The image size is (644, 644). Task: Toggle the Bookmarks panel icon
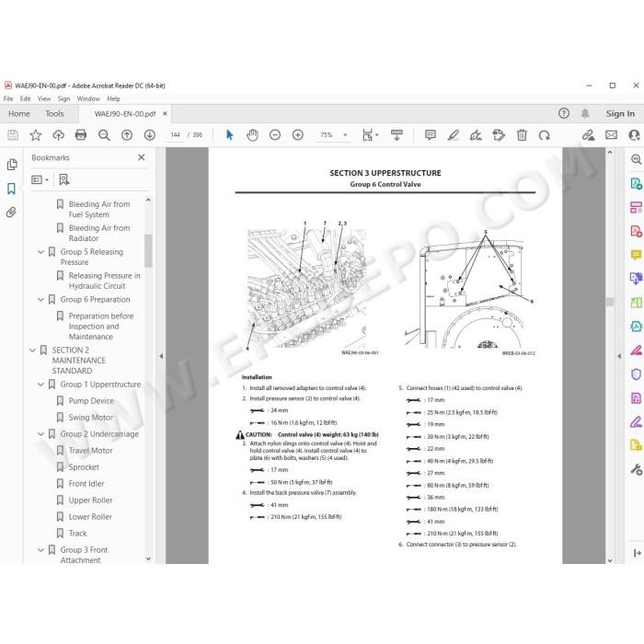point(11,189)
